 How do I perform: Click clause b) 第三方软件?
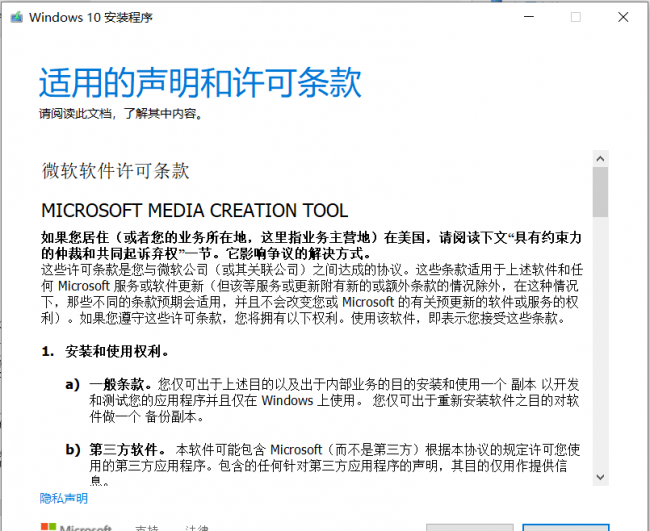point(323,463)
